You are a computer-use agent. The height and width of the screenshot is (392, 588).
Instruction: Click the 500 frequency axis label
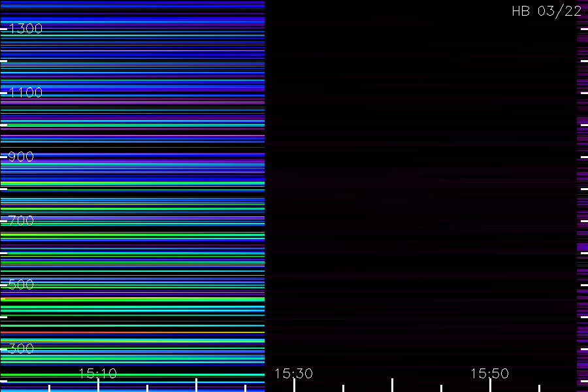click(x=21, y=285)
